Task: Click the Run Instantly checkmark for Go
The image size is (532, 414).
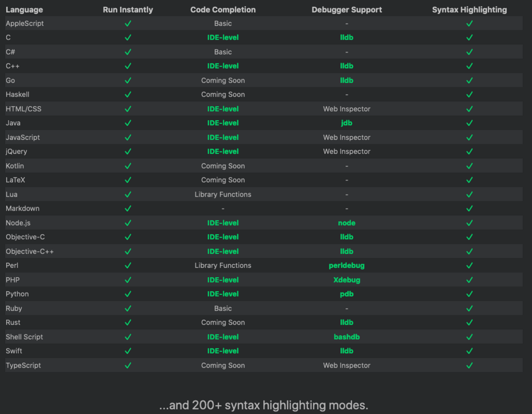Action: [128, 81]
